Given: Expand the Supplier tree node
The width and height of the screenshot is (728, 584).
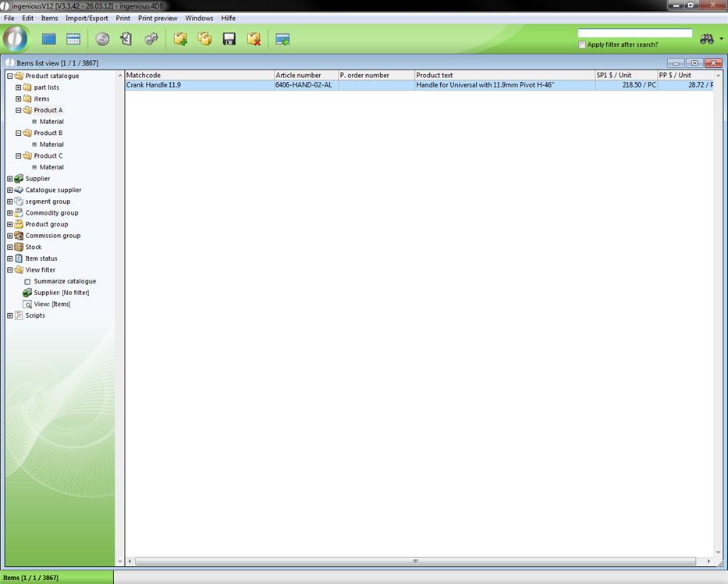Looking at the screenshot, I should coord(10,179).
